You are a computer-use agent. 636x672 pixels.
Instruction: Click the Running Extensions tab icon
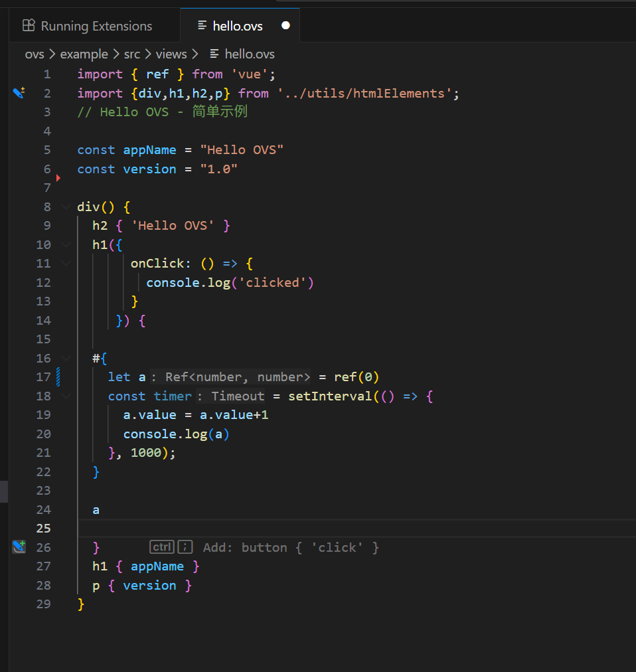pyautogui.click(x=29, y=26)
